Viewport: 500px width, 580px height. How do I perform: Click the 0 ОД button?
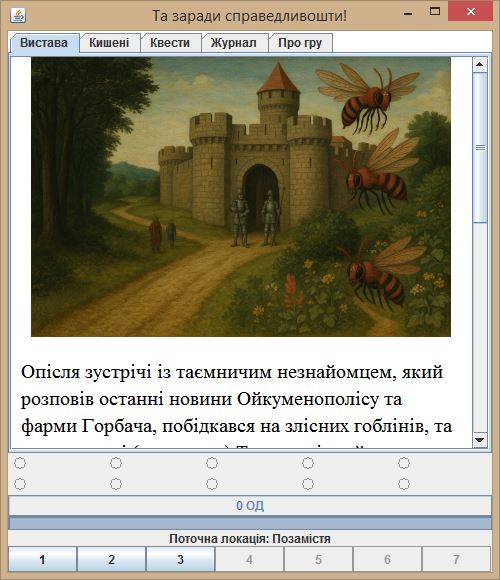point(250,506)
